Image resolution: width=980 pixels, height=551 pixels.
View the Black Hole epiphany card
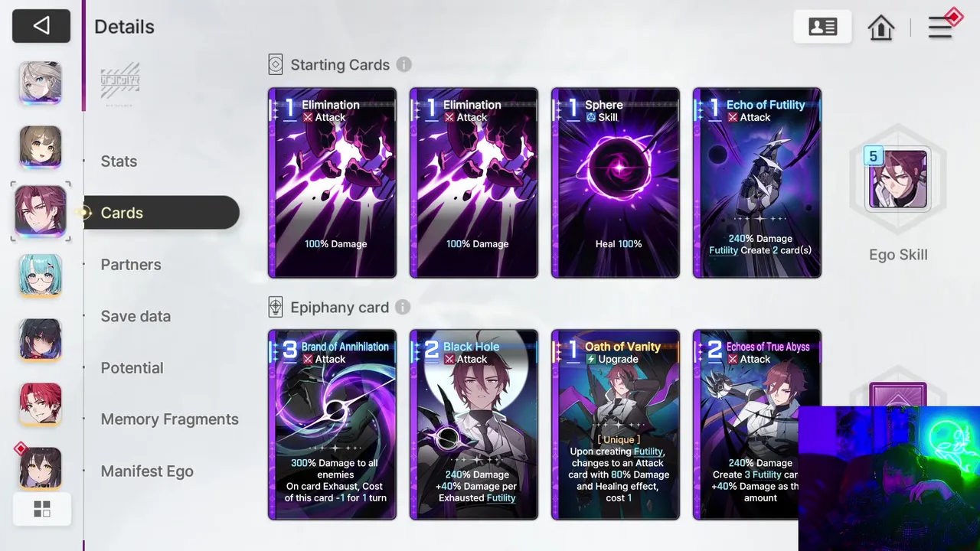click(x=473, y=425)
